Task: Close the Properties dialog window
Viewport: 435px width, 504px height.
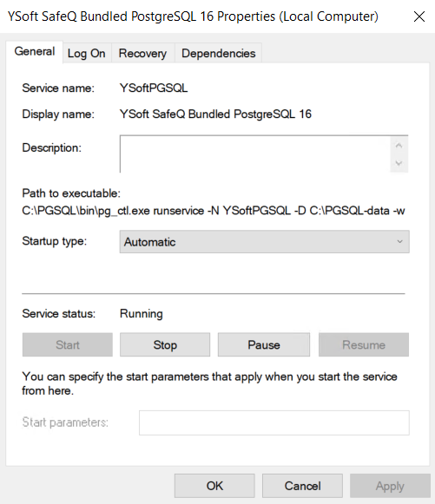Action: pos(419,16)
